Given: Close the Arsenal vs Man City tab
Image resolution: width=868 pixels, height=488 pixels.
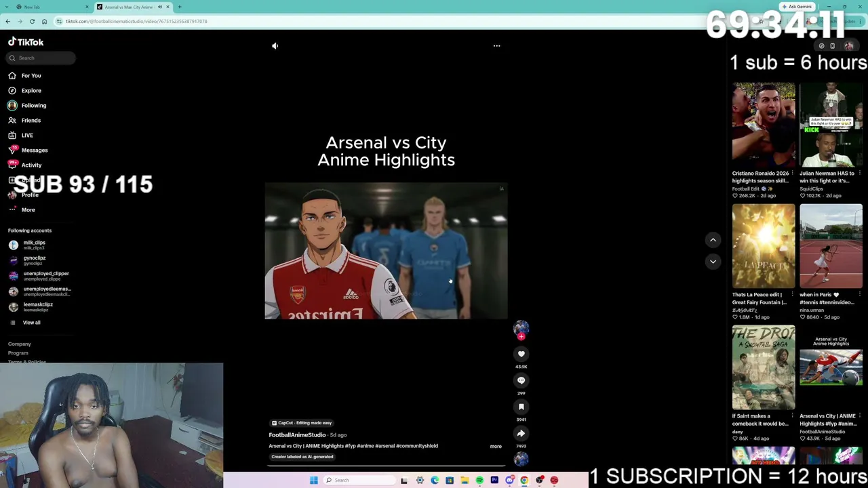Looking at the screenshot, I should [167, 7].
